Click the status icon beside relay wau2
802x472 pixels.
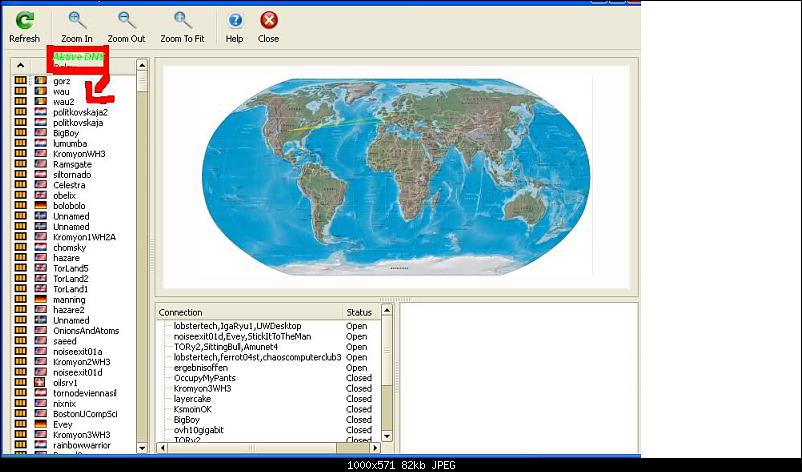coord(20,102)
